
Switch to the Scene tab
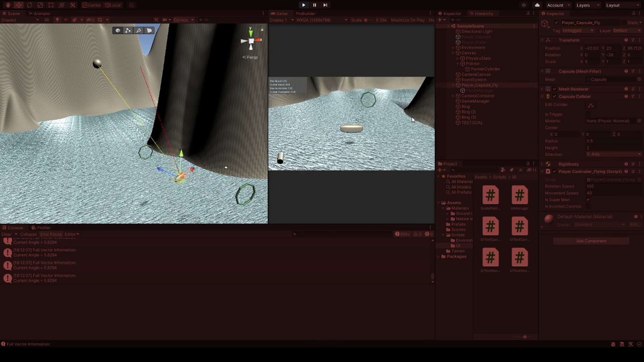pos(11,13)
